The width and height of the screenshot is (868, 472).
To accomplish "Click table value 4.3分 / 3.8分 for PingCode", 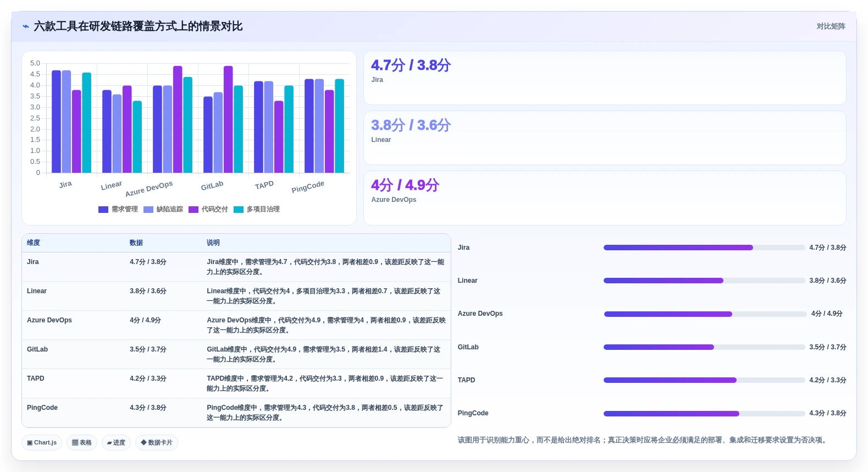I will tap(148, 408).
